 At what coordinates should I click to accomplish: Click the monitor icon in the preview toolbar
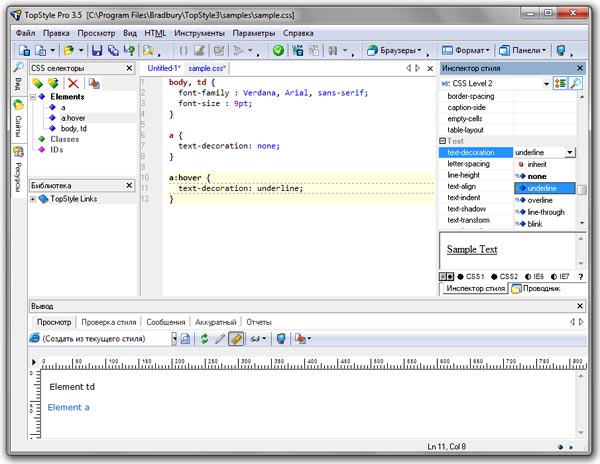coord(281,339)
